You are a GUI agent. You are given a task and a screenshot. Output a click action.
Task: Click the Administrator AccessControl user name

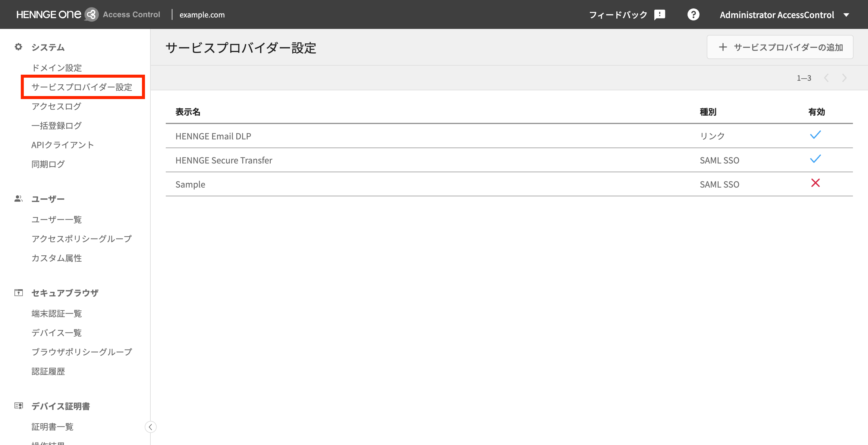coord(777,15)
